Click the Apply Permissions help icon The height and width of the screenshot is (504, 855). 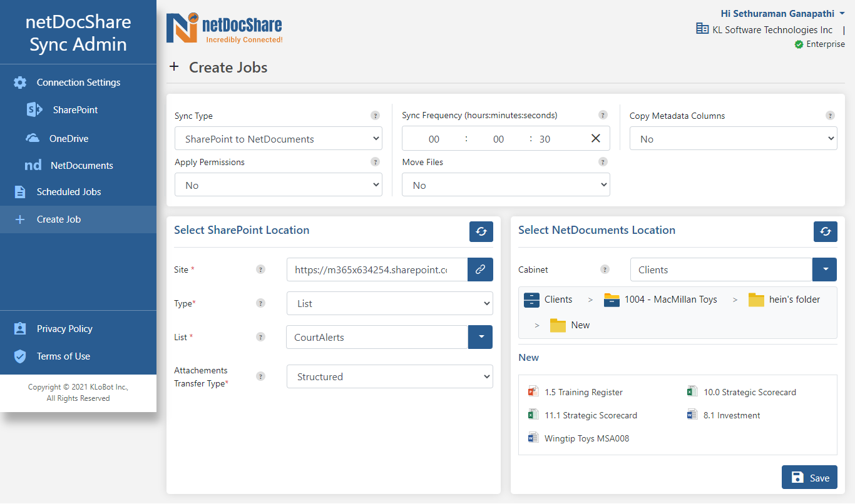point(375,162)
